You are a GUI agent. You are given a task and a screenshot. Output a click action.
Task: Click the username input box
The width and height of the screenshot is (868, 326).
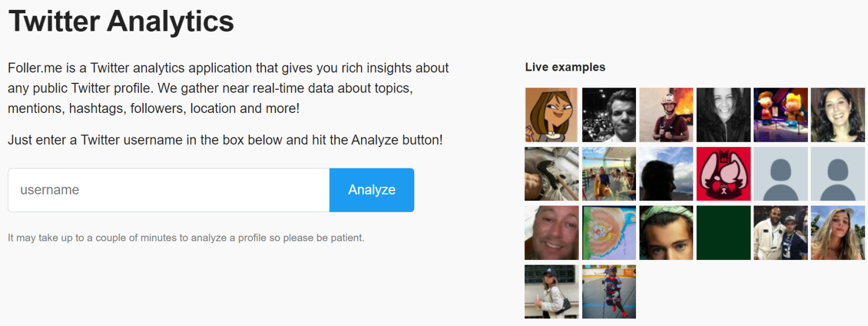coord(168,190)
